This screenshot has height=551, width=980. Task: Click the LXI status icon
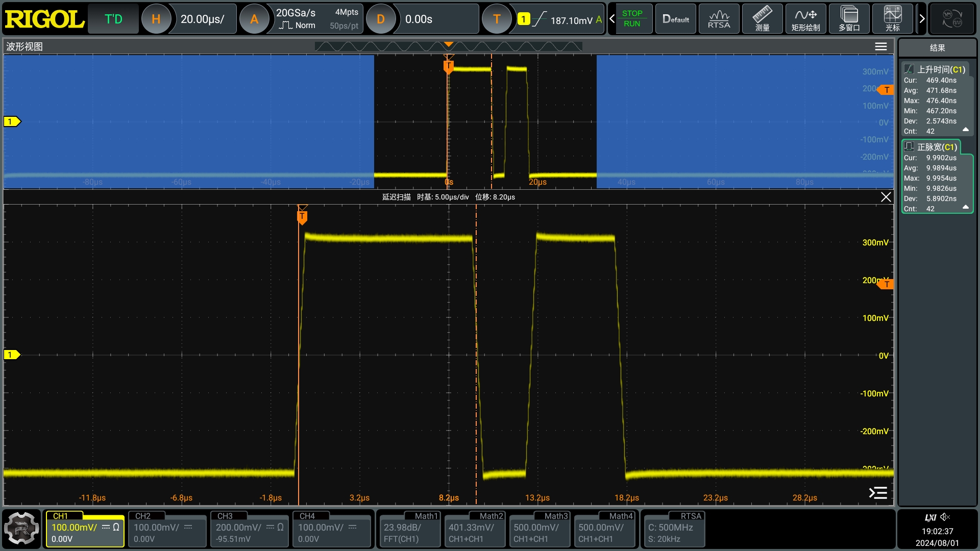click(x=930, y=517)
